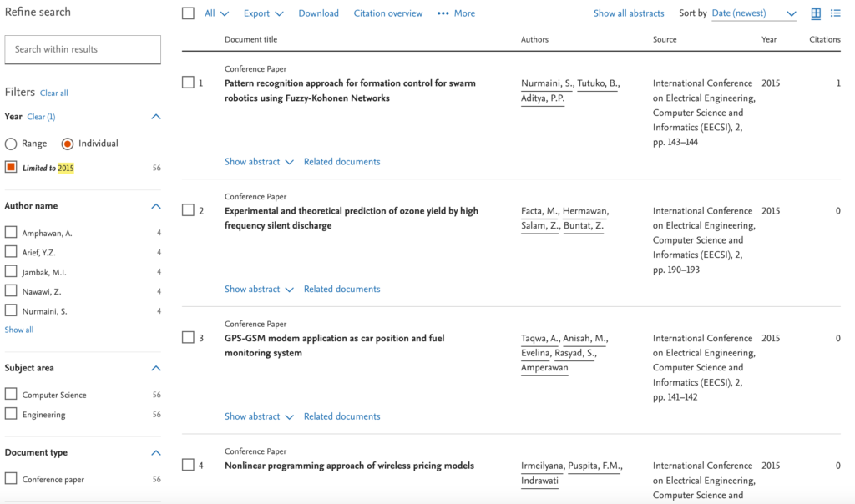Viewport: 855px width, 504px height.
Task: Click Clear all filters link
Action: 54,93
